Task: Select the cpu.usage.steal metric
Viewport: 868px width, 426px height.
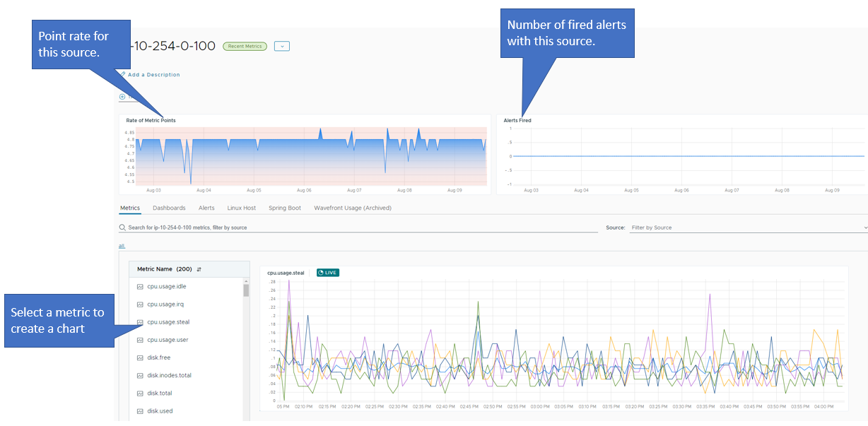Action: (168, 322)
